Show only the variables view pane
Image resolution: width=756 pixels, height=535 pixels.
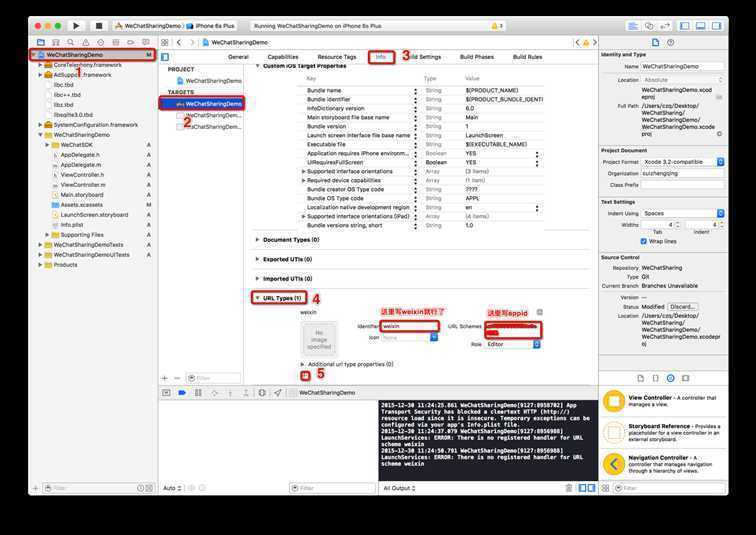582,488
